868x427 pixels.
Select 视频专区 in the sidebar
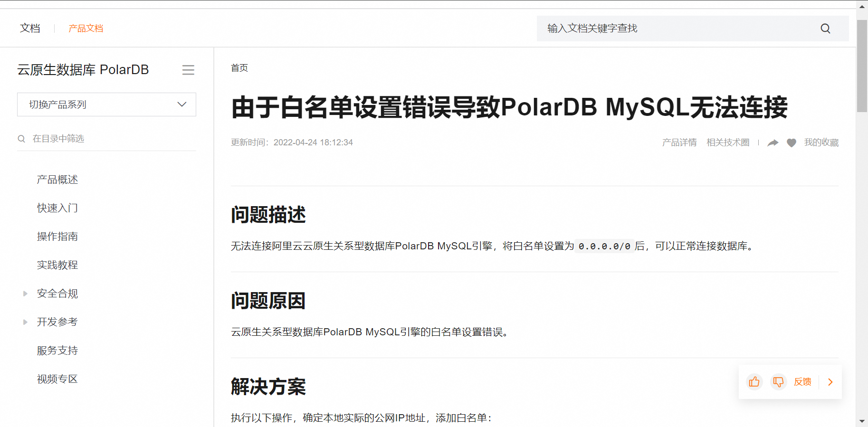pos(57,379)
